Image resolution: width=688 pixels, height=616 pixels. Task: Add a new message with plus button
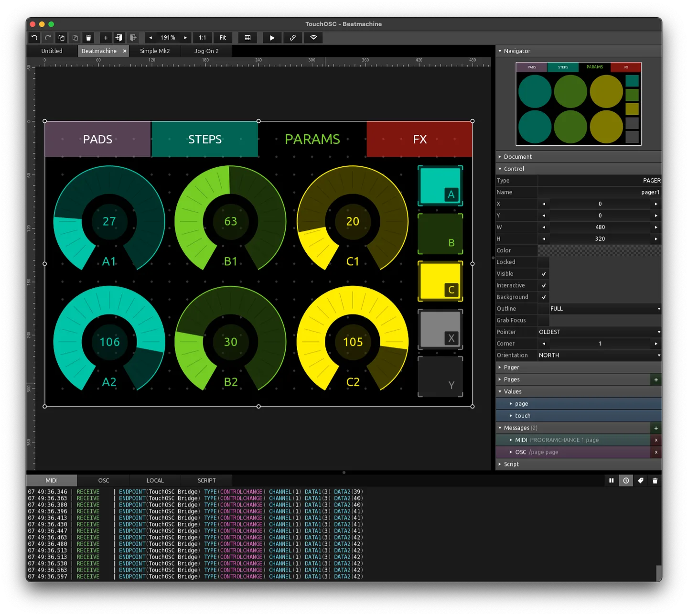coord(656,428)
